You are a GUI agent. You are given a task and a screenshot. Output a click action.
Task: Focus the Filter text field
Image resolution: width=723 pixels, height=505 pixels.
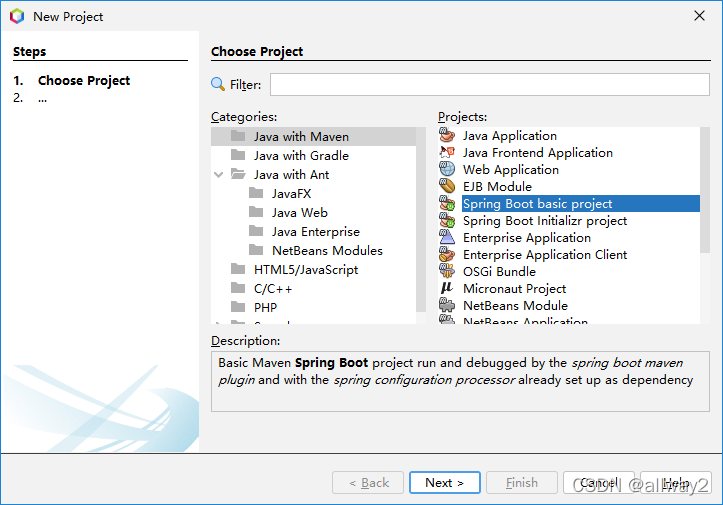click(x=490, y=84)
